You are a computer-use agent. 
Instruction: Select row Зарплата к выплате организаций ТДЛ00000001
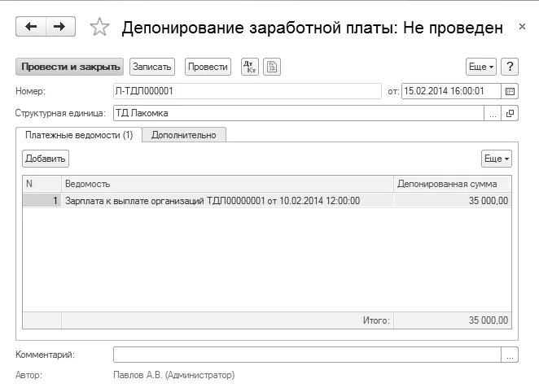(267, 200)
